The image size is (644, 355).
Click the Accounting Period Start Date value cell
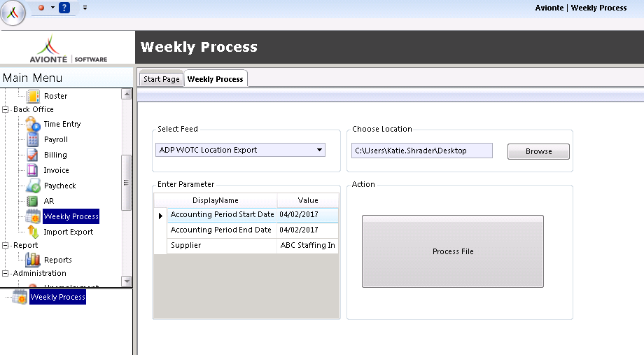(x=308, y=214)
